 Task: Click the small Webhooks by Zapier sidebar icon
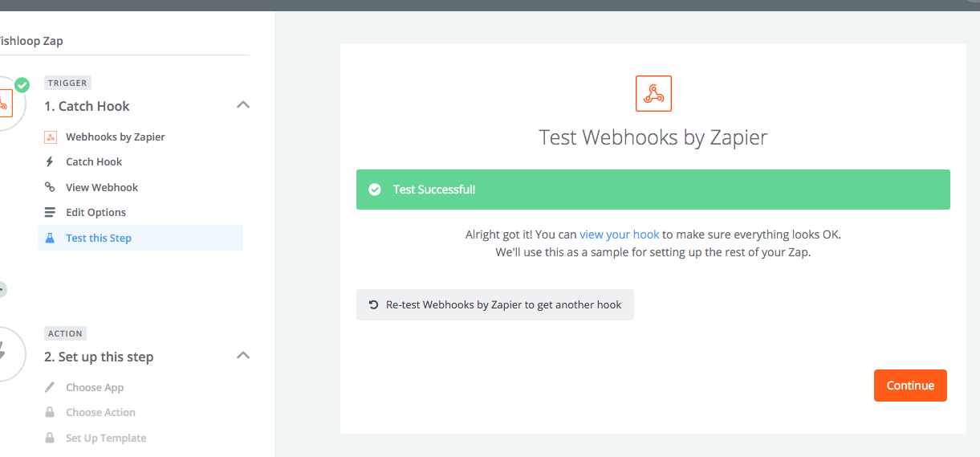50,137
